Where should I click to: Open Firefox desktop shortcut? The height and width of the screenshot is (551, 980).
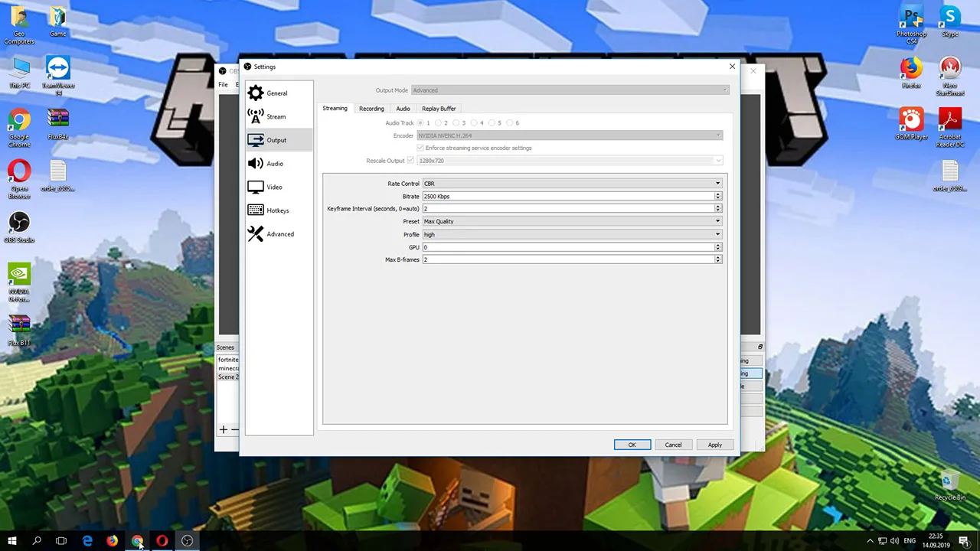tap(911, 73)
